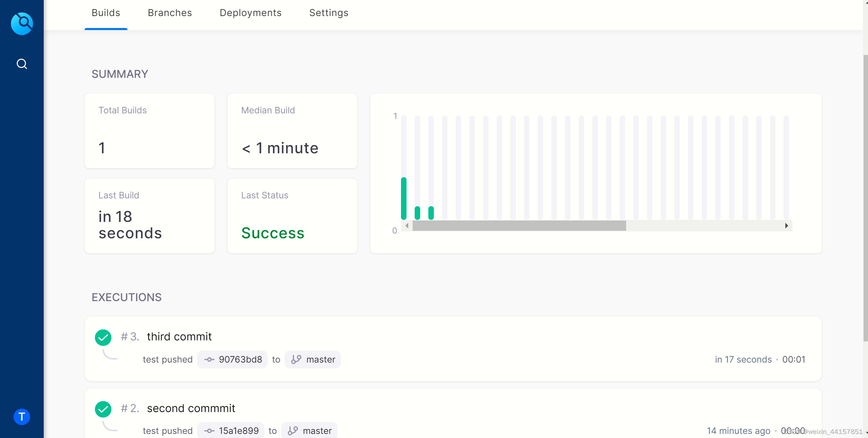Open the Settings menu tab

[x=329, y=13]
